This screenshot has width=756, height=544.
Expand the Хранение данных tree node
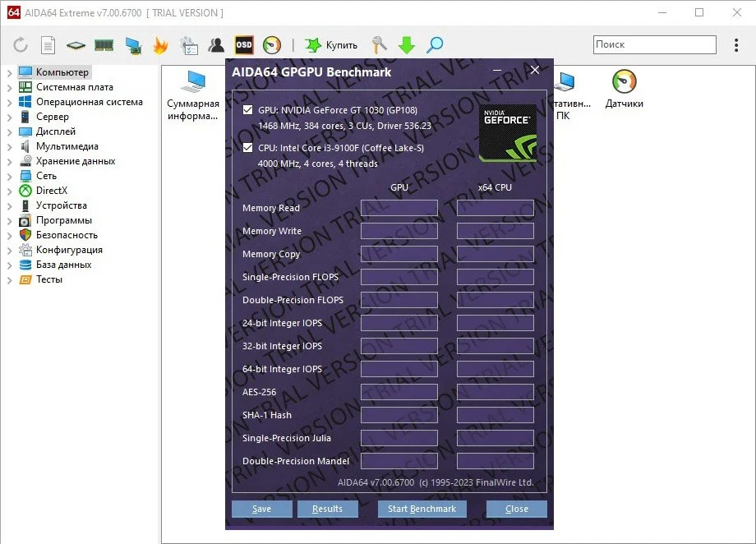(9, 162)
